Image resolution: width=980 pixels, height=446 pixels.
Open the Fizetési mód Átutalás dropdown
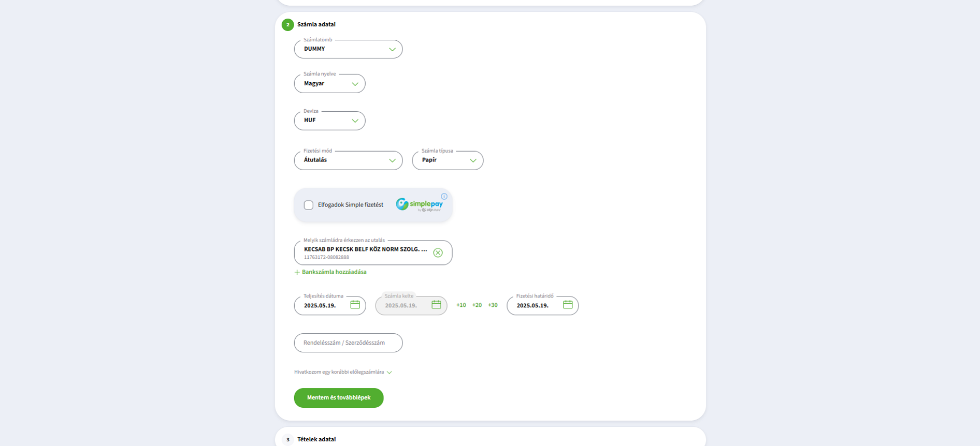pyautogui.click(x=348, y=160)
